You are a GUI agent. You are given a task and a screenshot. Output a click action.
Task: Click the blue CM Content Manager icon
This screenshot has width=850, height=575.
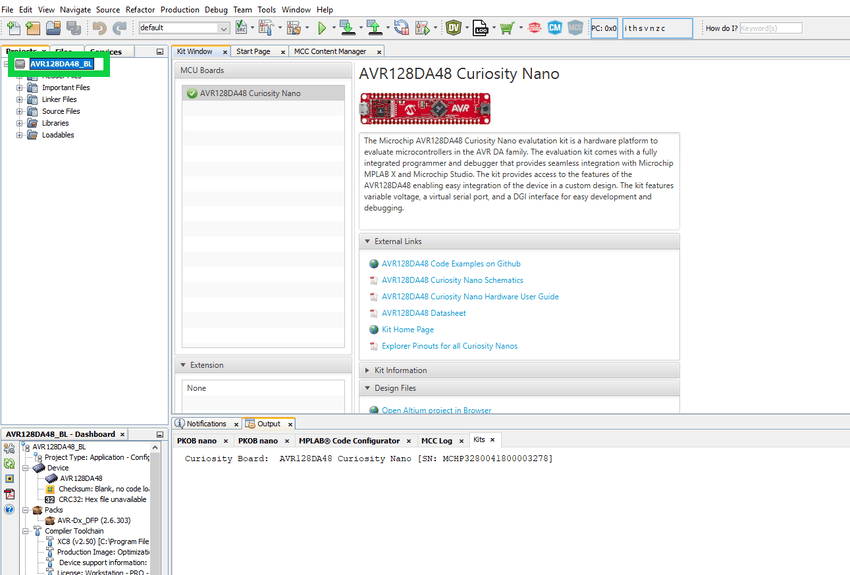(x=555, y=28)
